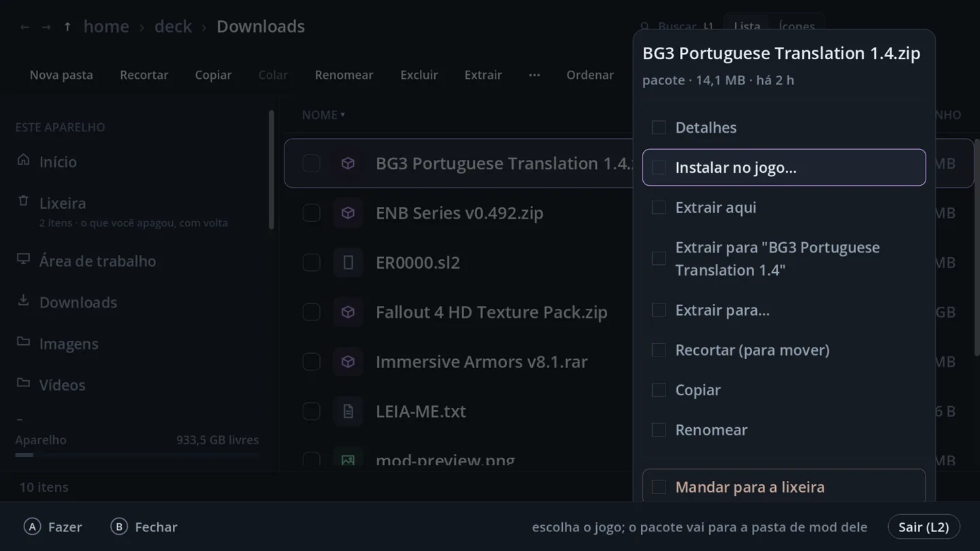Click the back arrow in the path bar
Viewport: 980px width, 551px height.
tap(24, 27)
